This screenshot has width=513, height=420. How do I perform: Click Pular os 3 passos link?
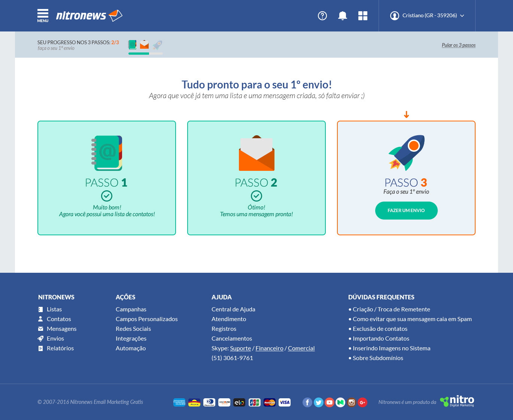point(459,45)
